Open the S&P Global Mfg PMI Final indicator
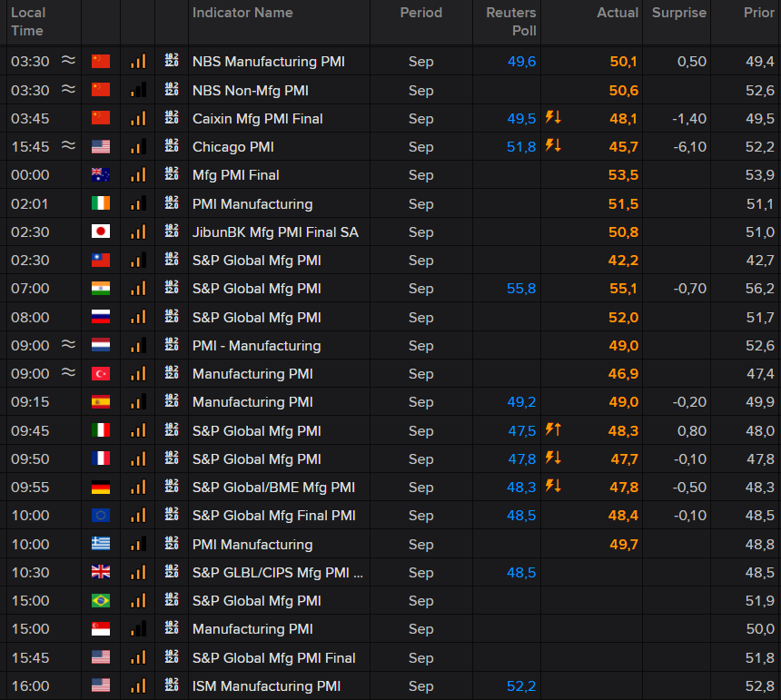The width and height of the screenshot is (781, 700). (x=274, y=657)
